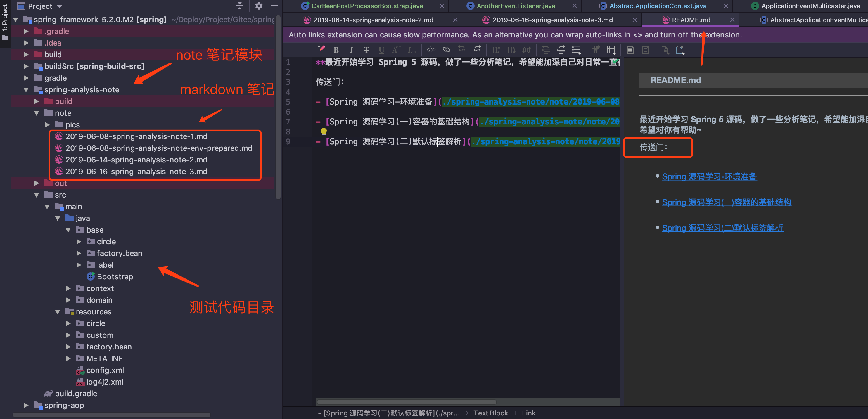
Task: Switch to the AnotherEventListener.java tab
Action: coord(515,6)
